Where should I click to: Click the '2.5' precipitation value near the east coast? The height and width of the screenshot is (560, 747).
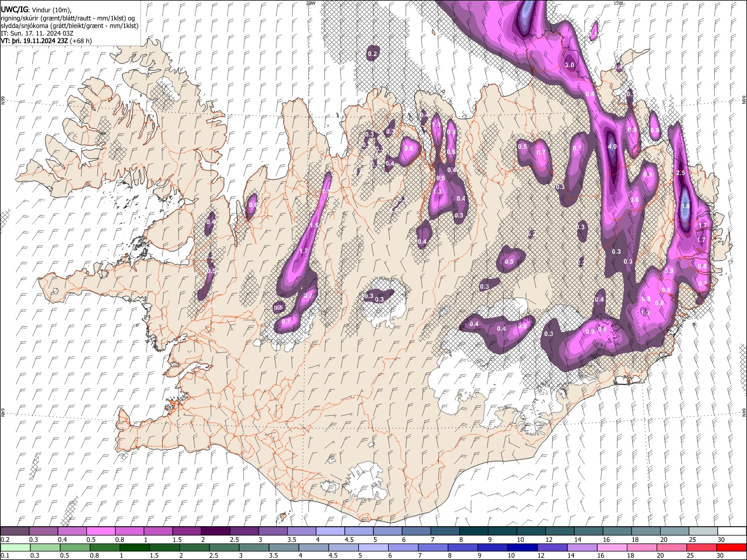680,173
